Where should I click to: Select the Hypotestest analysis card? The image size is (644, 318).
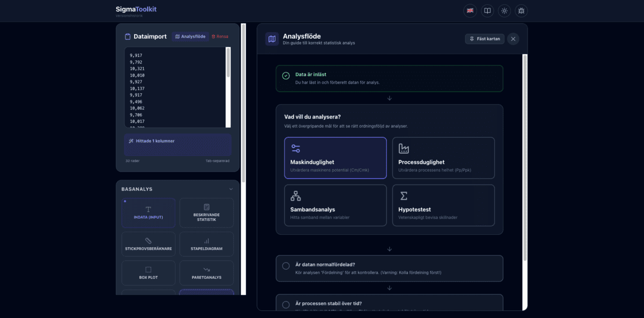(x=443, y=205)
